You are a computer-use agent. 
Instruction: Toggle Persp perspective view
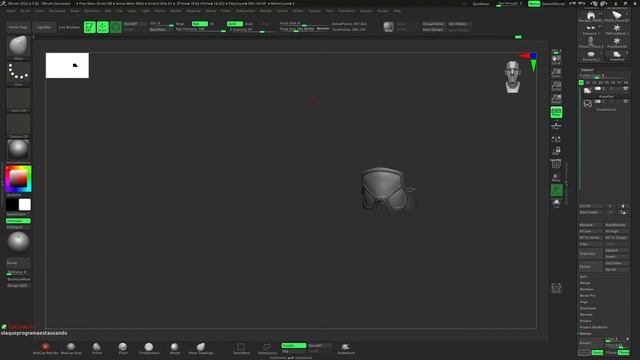[556, 112]
